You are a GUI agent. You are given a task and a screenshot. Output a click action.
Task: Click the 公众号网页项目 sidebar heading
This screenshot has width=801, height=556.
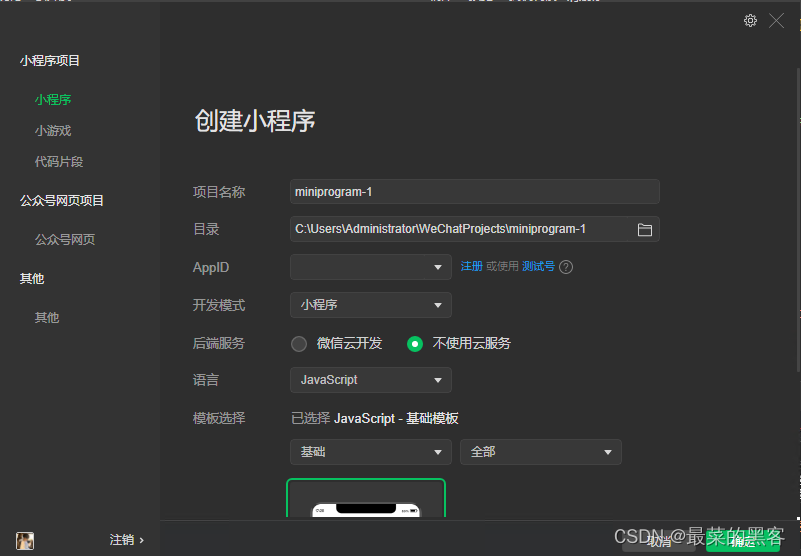pos(62,201)
